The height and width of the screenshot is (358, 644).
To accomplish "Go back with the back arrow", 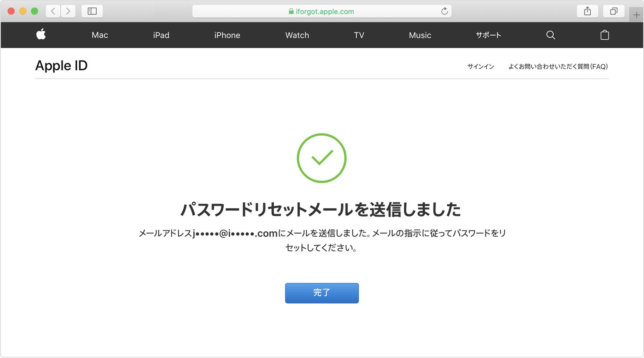I will [53, 11].
